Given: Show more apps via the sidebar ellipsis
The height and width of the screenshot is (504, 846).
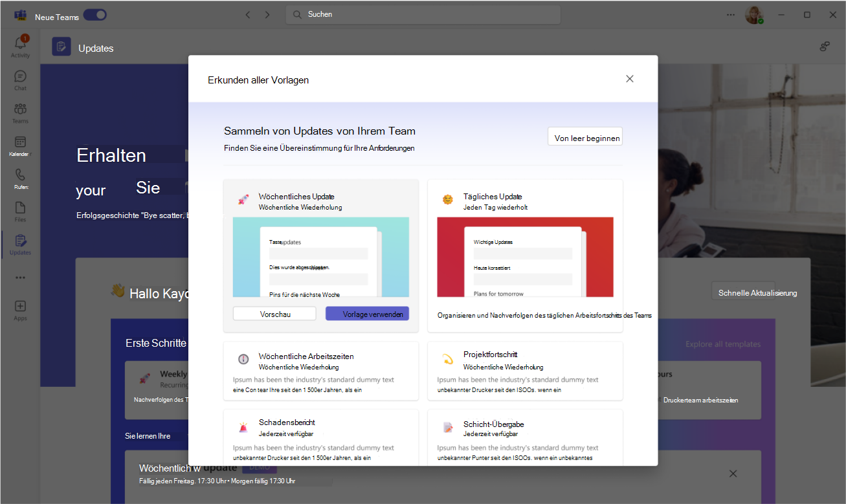Looking at the screenshot, I should [x=20, y=278].
